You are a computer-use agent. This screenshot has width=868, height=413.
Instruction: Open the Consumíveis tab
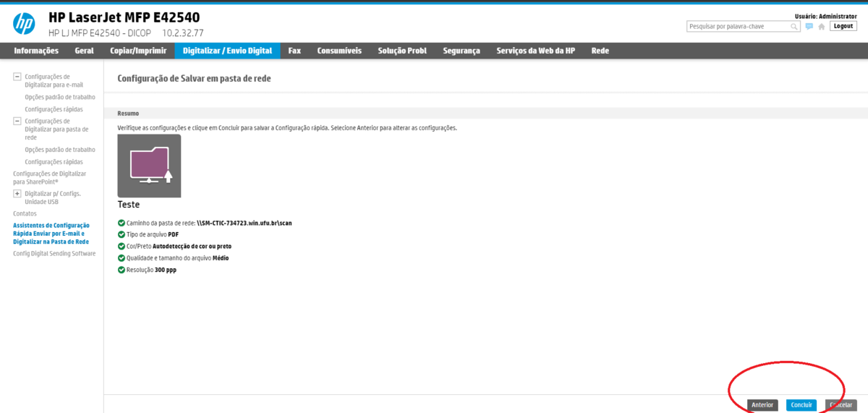[x=339, y=51]
